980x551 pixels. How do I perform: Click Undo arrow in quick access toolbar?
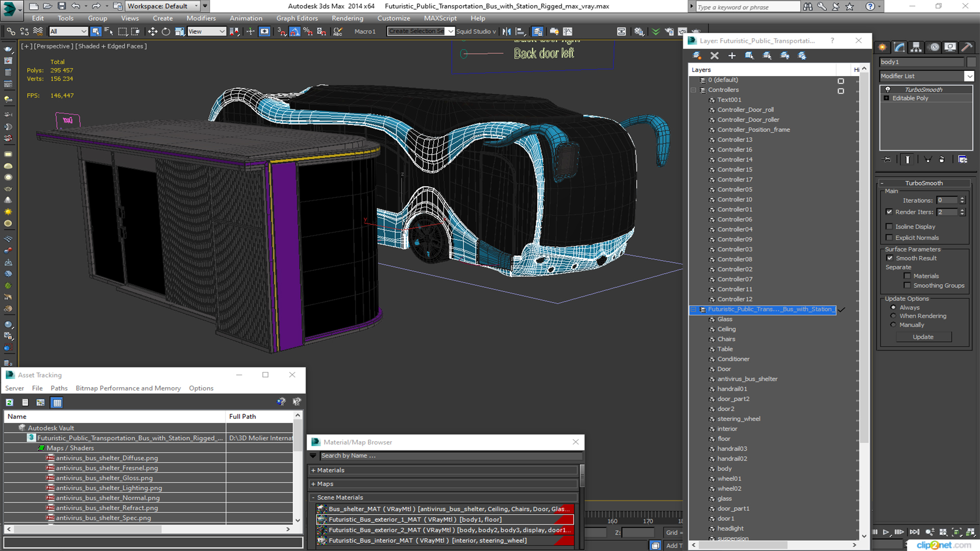click(76, 6)
